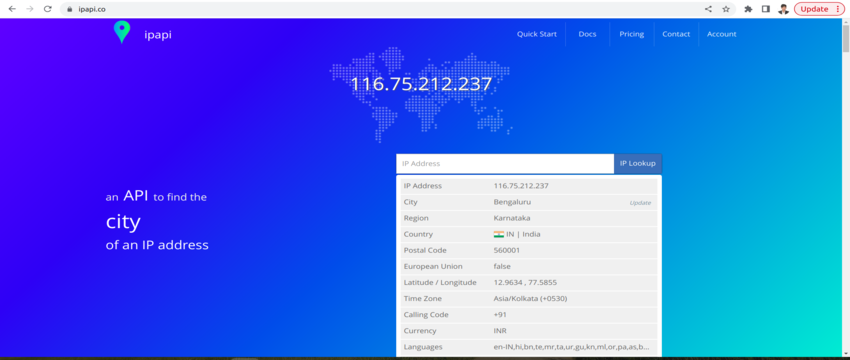Viewport: 850px width, 360px height.
Task: Open the Account menu item
Action: point(722,34)
